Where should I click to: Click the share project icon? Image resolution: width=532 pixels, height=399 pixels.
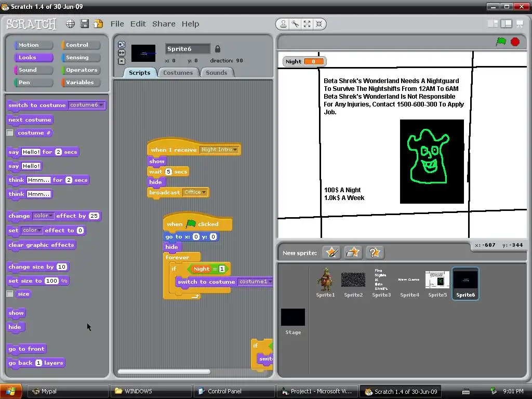point(98,24)
